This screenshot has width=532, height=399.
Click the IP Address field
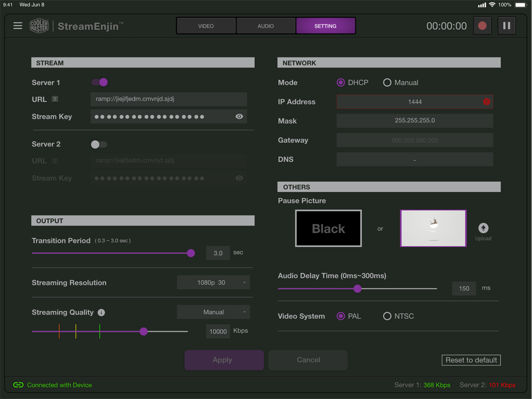tap(414, 102)
